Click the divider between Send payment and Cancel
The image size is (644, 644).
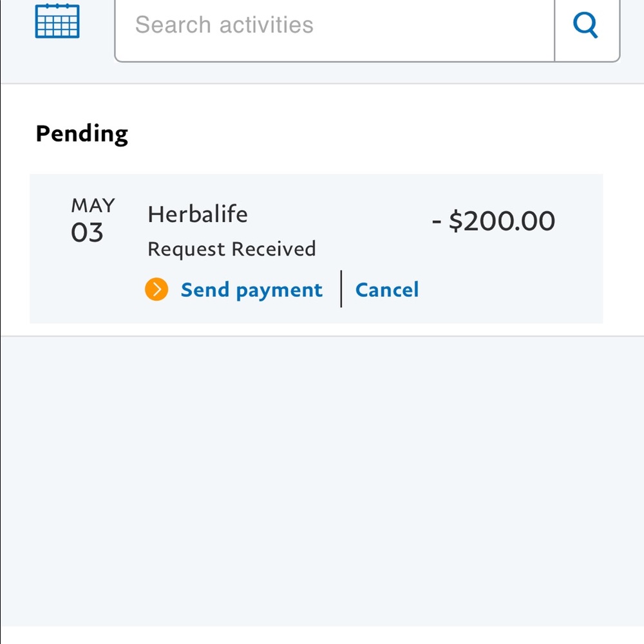tap(341, 289)
